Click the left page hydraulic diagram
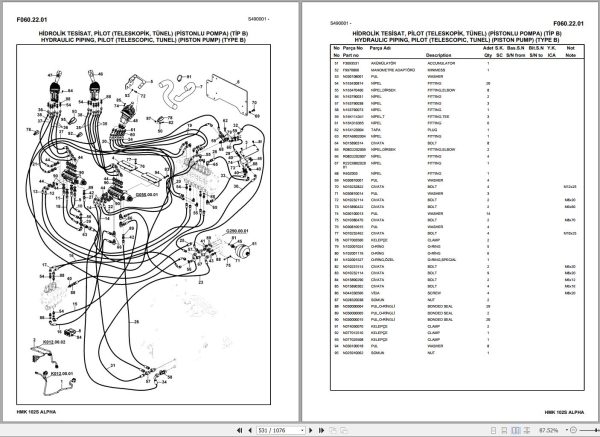 point(143,224)
